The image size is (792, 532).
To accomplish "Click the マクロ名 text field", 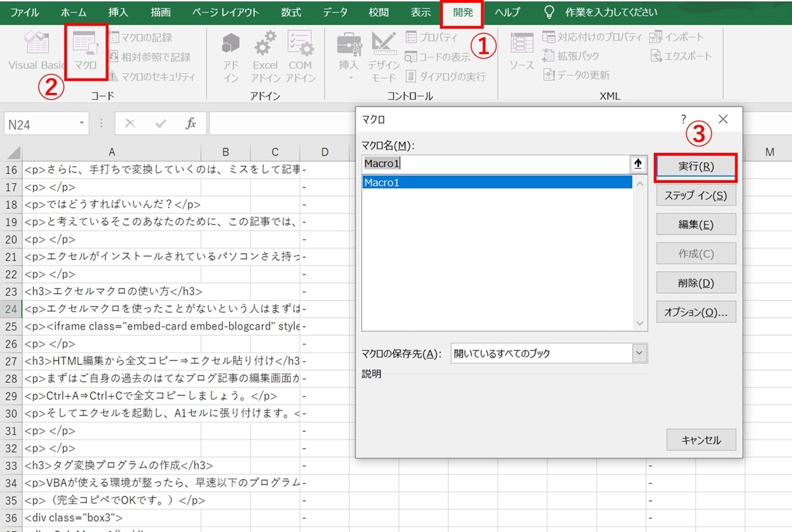I will click(x=497, y=164).
